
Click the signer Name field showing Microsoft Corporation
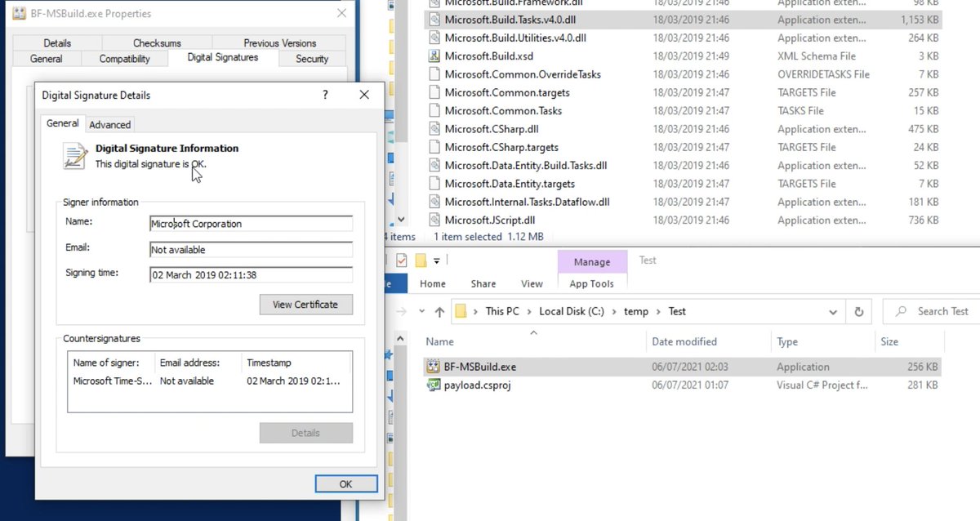(x=251, y=224)
